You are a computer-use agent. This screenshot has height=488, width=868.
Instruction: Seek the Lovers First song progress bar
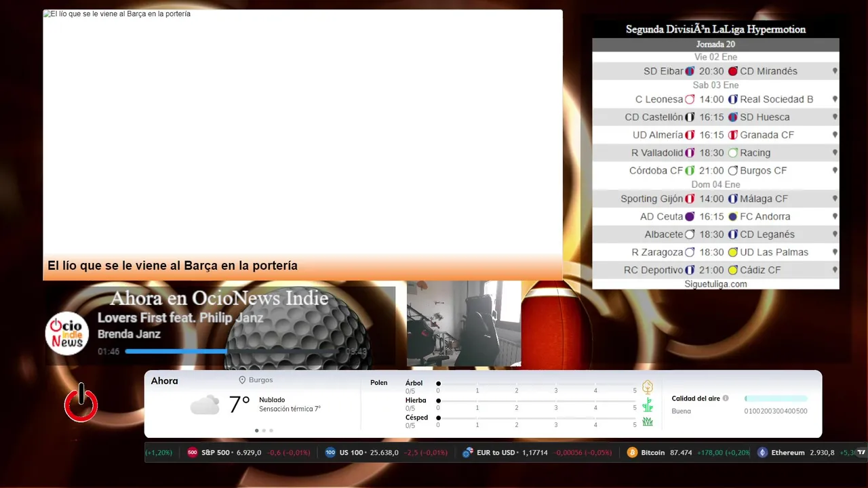pos(233,351)
